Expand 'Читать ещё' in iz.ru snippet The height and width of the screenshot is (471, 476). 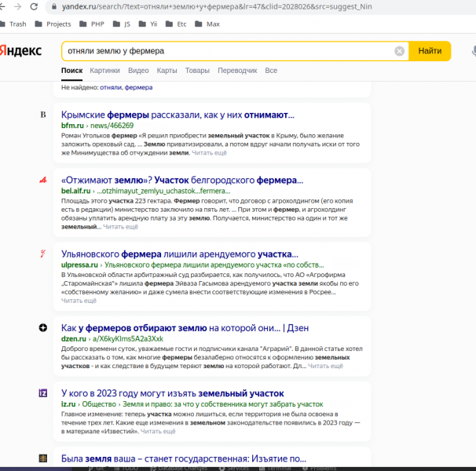[x=158, y=431]
